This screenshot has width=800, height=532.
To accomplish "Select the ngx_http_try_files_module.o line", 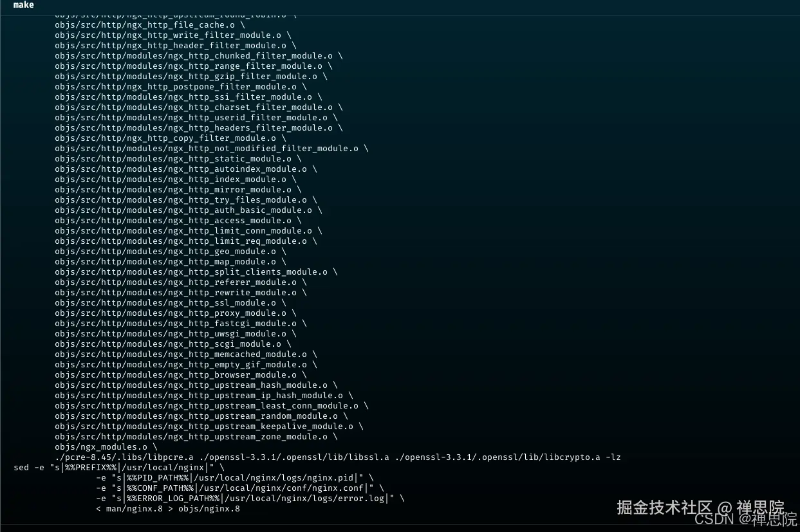I will click(185, 200).
